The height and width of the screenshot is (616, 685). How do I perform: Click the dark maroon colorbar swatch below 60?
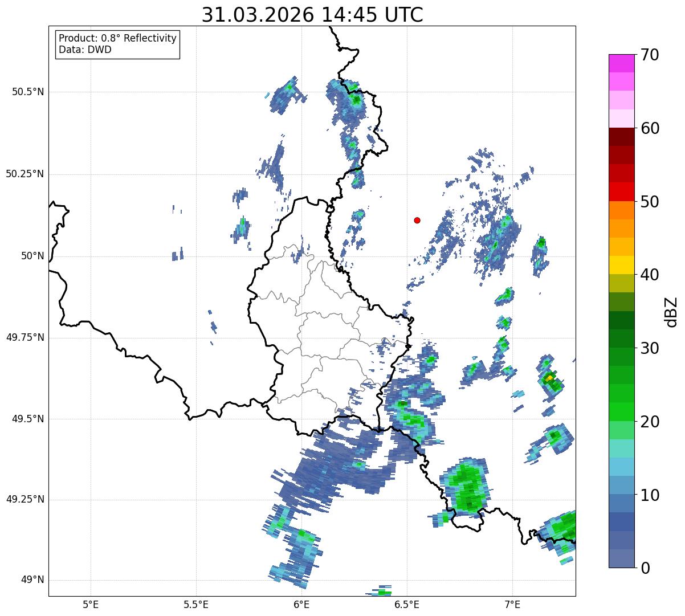621,137
